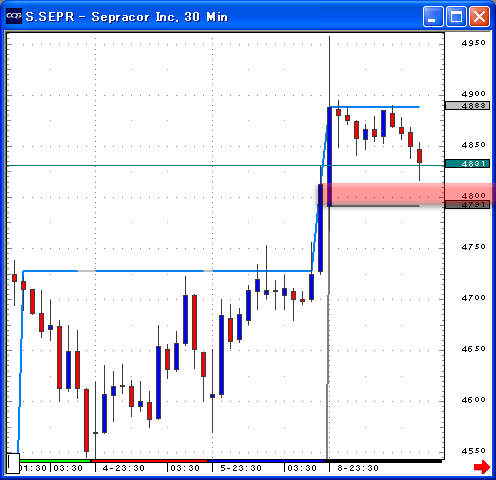The width and height of the screenshot is (496, 480).
Task: Click the red session bar on time axis
Action: (x=149, y=461)
